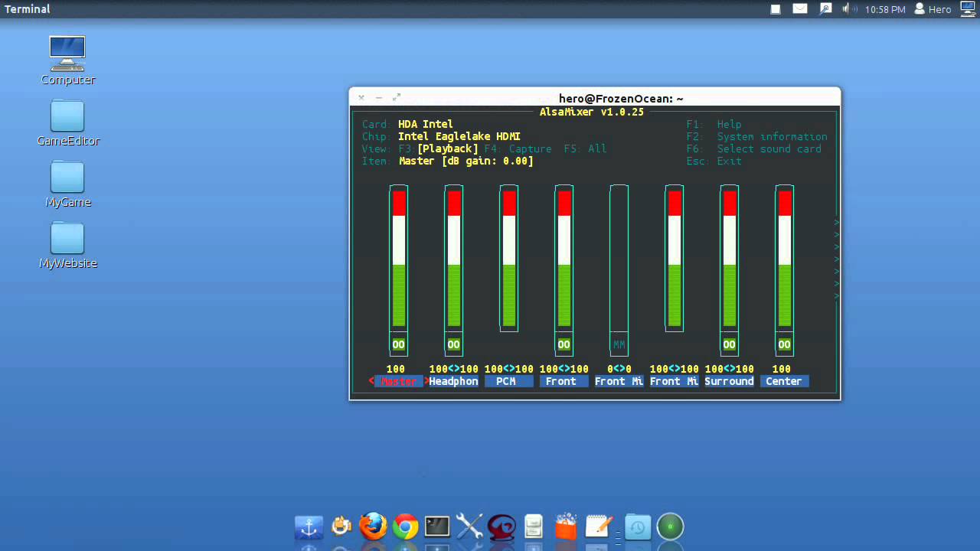Viewport: 980px width, 551px height.
Task: Click the search magnifier panel icon
Action: click(x=825, y=9)
